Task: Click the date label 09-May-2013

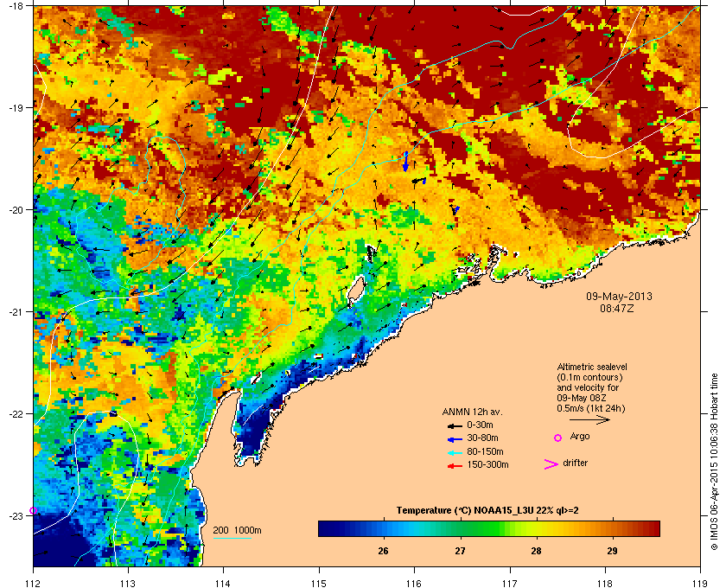Action: pyautogui.click(x=619, y=296)
